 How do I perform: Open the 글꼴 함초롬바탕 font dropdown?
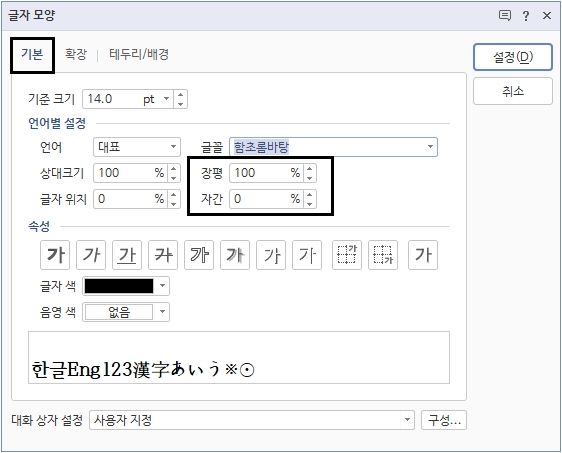point(333,147)
